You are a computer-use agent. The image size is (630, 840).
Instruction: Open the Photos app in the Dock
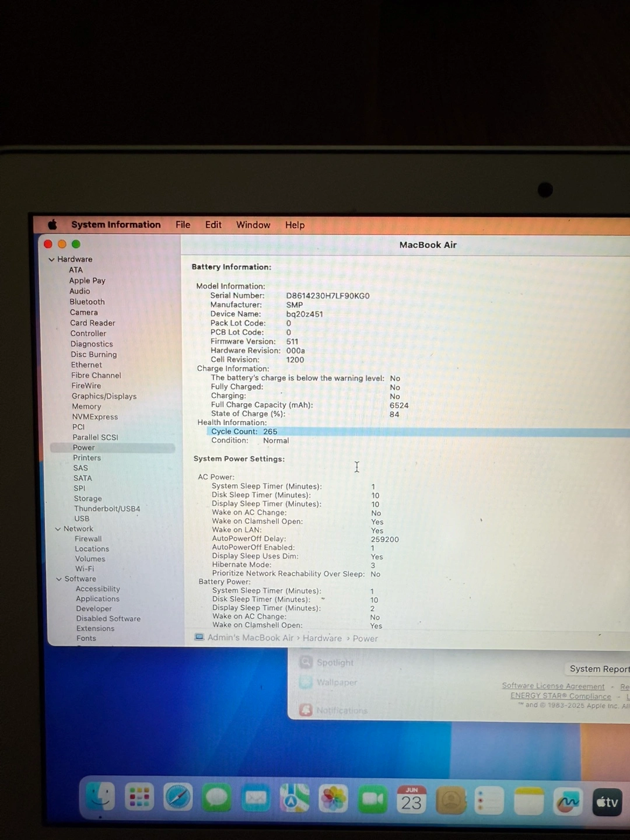tap(334, 799)
